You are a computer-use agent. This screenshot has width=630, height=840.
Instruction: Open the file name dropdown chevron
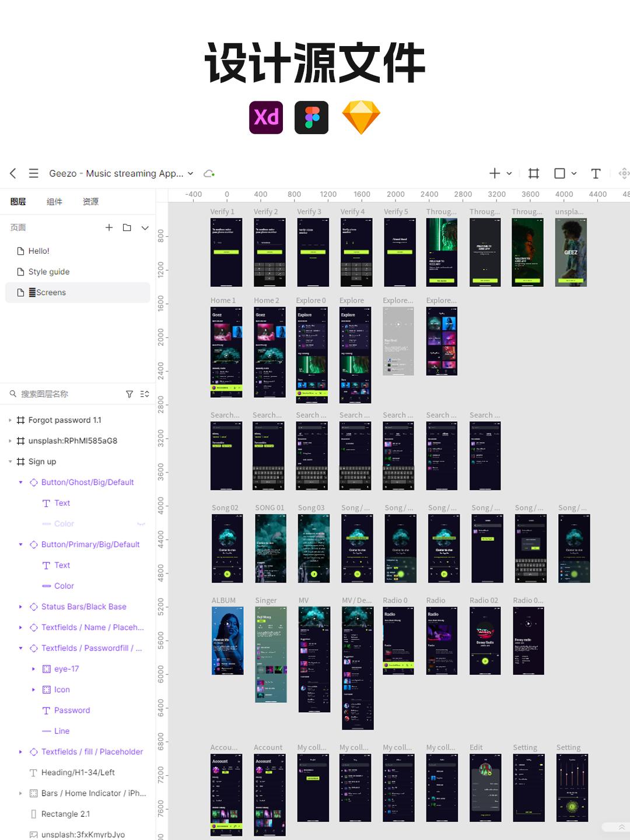(x=190, y=173)
